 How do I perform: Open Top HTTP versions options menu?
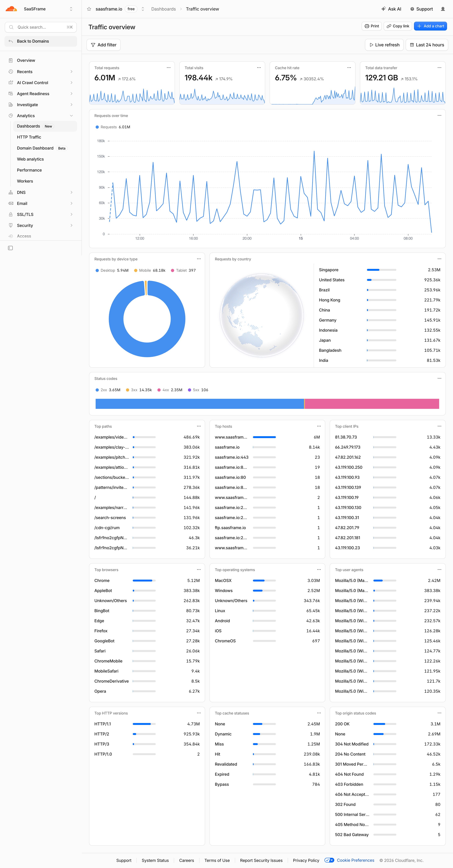pos(199,713)
